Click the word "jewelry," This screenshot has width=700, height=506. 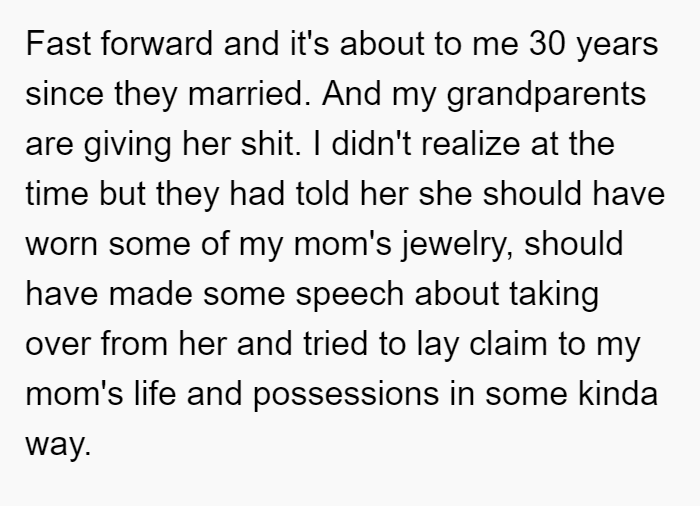pos(457,246)
